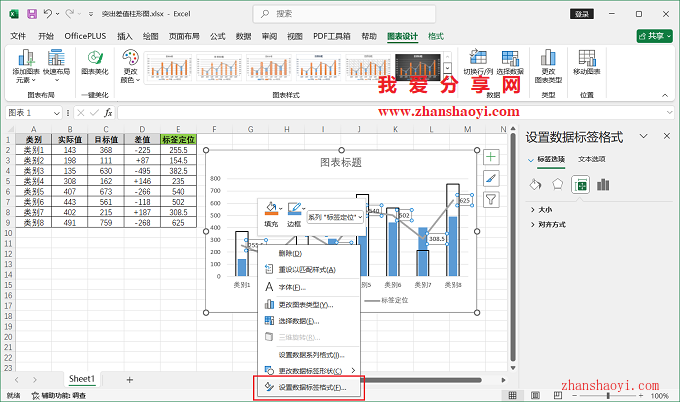The image size is (680, 402).
Task: Select the first chart style thumbnail
Action: click(x=169, y=67)
